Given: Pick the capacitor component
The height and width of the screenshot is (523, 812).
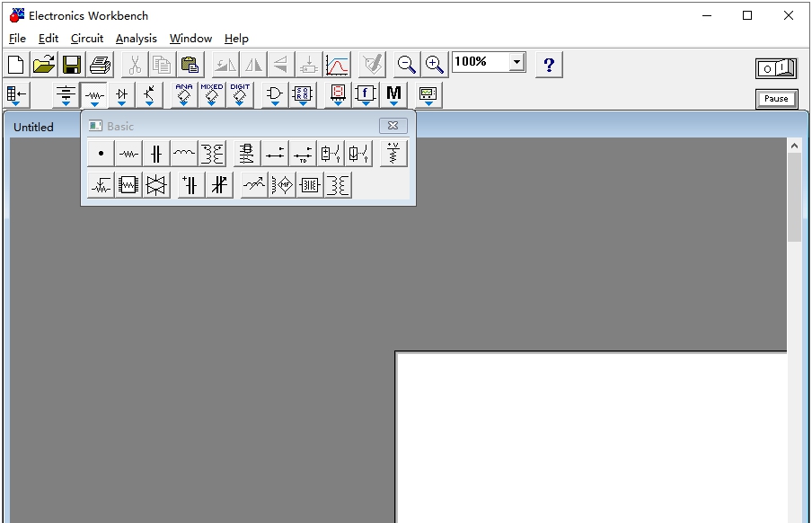Looking at the screenshot, I should (x=156, y=154).
